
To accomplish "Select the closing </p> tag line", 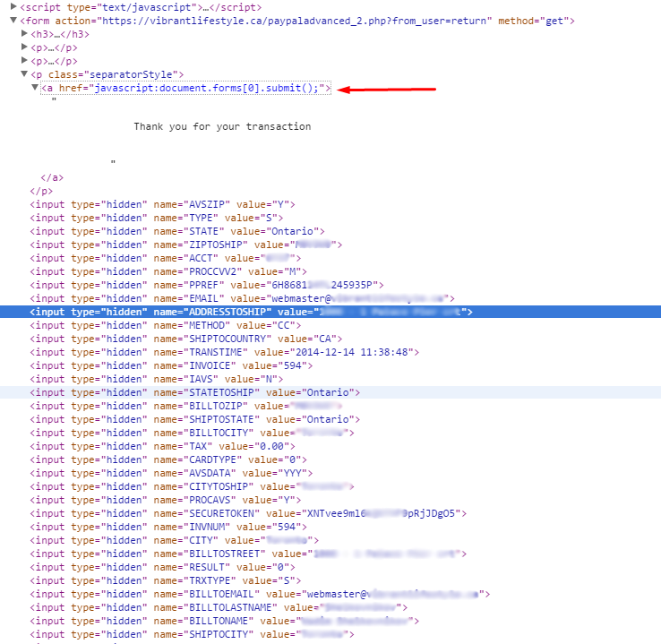I will 41,191.
